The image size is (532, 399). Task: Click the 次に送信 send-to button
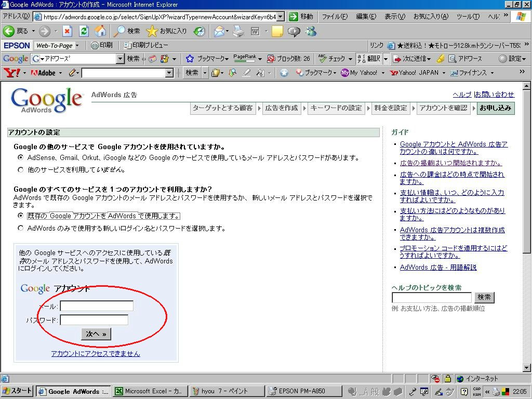412,59
